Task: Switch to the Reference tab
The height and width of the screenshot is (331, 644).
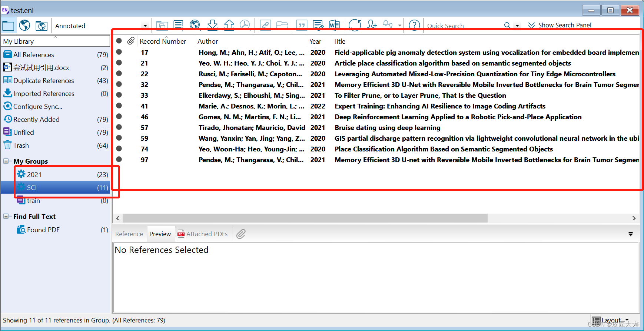Action: (129, 234)
